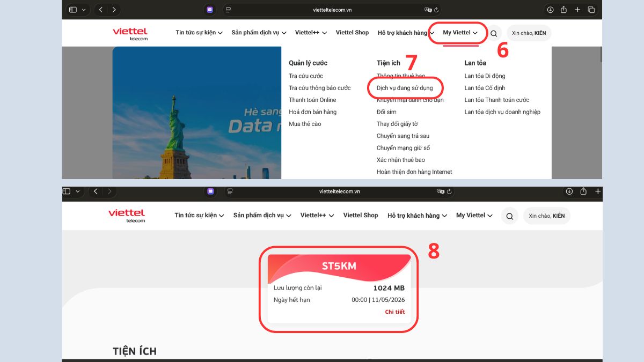The width and height of the screenshot is (644, 362).
Task: Expand My Viettel in the lower ST5KM window
Action: pyautogui.click(x=474, y=216)
